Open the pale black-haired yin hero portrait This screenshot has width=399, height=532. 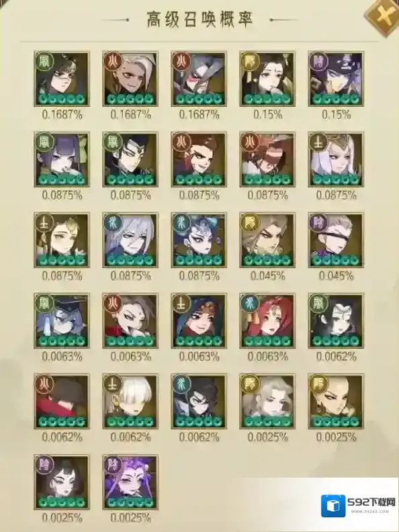tap(62, 482)
